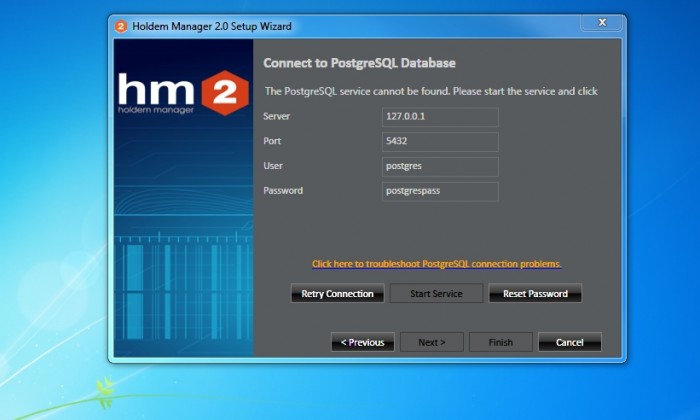Click the Reset Password button
This screenshot has width=700, height=420.
coord(535,293)
